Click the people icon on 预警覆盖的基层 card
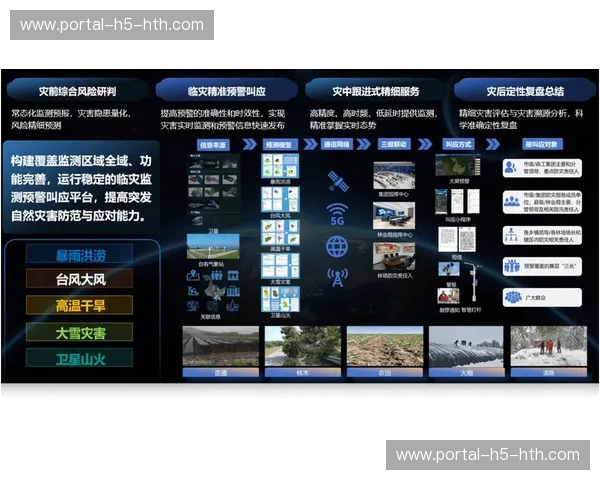The height and width of the screenshot is (480, 600). pos(512,266)
